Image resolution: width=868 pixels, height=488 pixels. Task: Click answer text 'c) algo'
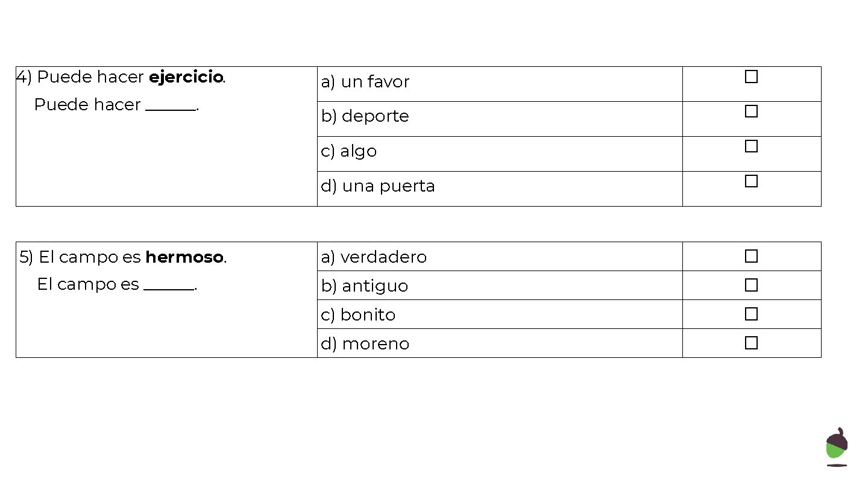point(348,151)
